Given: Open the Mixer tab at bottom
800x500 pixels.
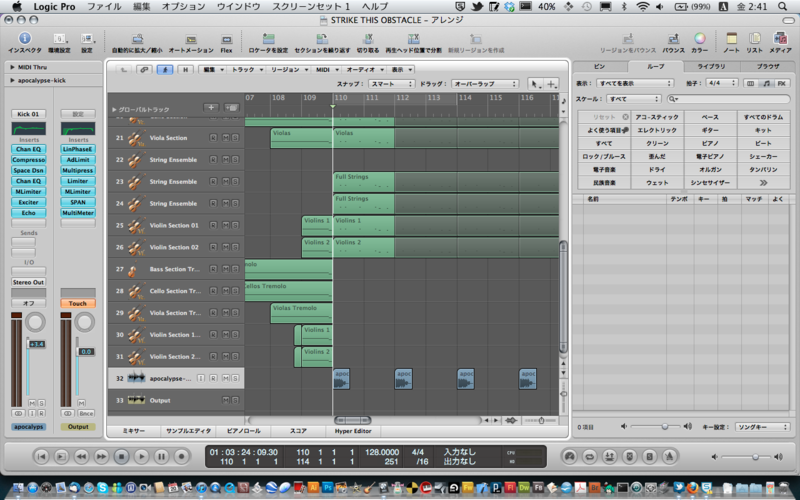Looking at the screenshot, I should pyautogui.click(x=134, y=431).
